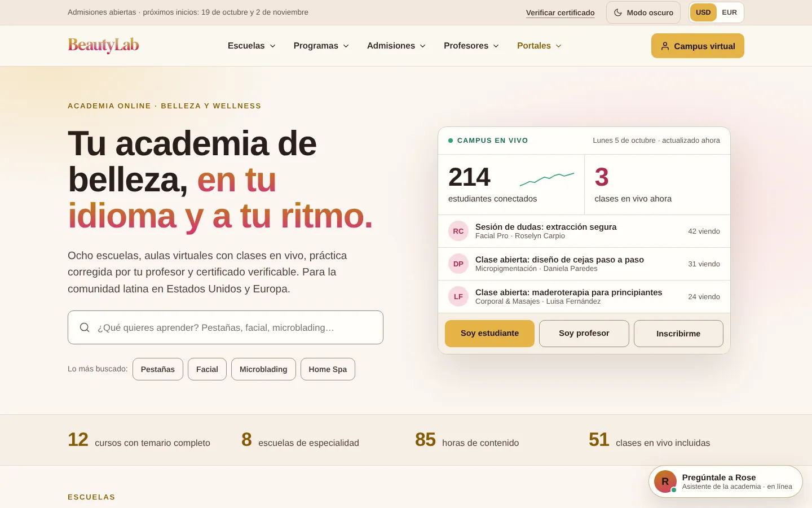The image size is (812, 508).
Task: Click the RC avatar of Roselyn Carpio
Action: tap(458, 231)
